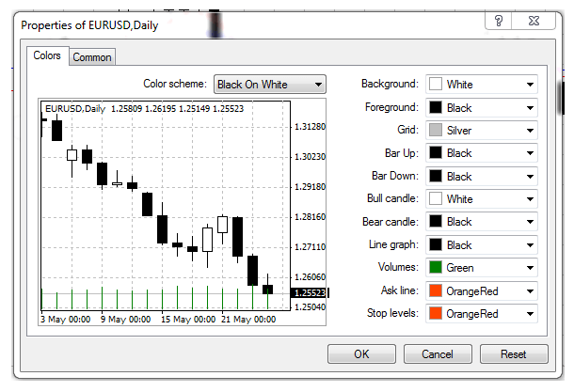Screen dimensions: 574x392
Task: Expand the Grid color dropdown arrow
Action: point(530,130)
